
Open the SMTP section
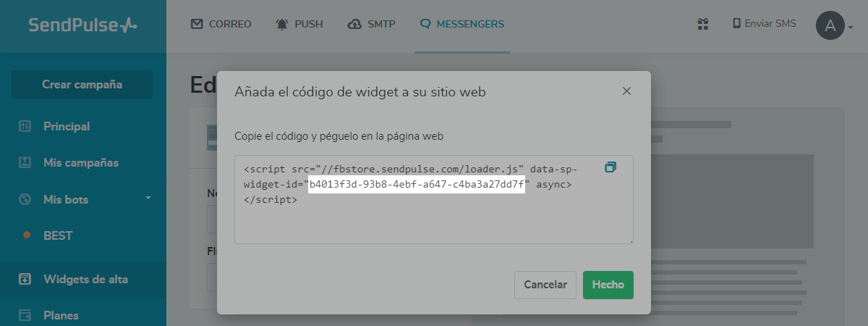tap(371, 24)
